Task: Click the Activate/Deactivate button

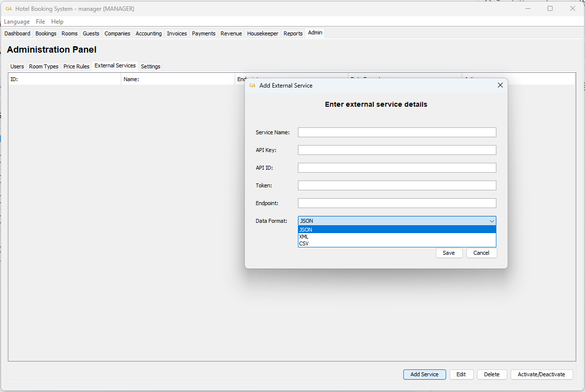Action: (541, 374)
